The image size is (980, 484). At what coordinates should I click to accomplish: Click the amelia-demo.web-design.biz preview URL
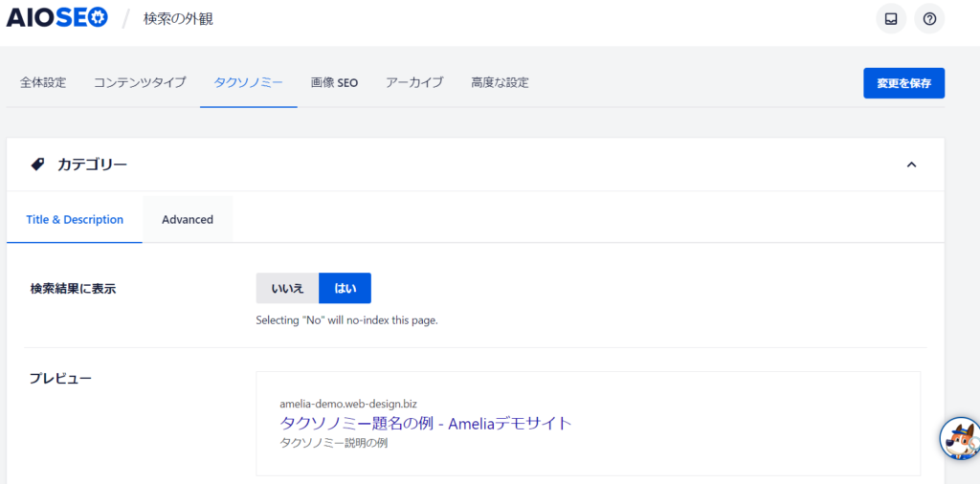pos(348,404)
